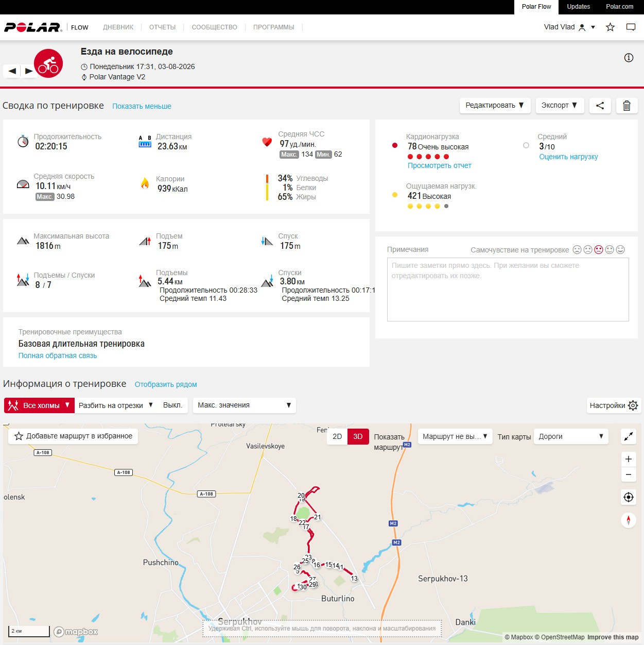Zoom out on the map
This screenshot has width=644, height=645.
click(629, 474)
